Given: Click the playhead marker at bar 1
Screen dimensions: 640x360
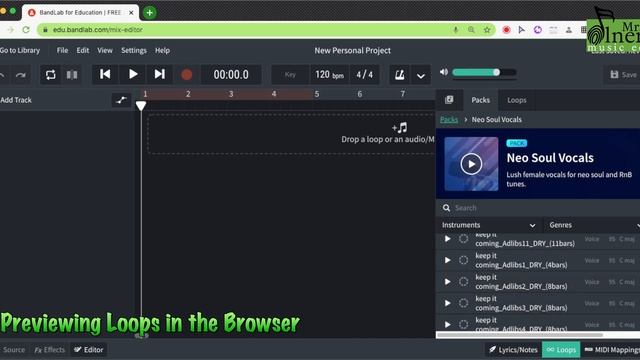Looking at the screenshot, I should [x=141, y=106].
